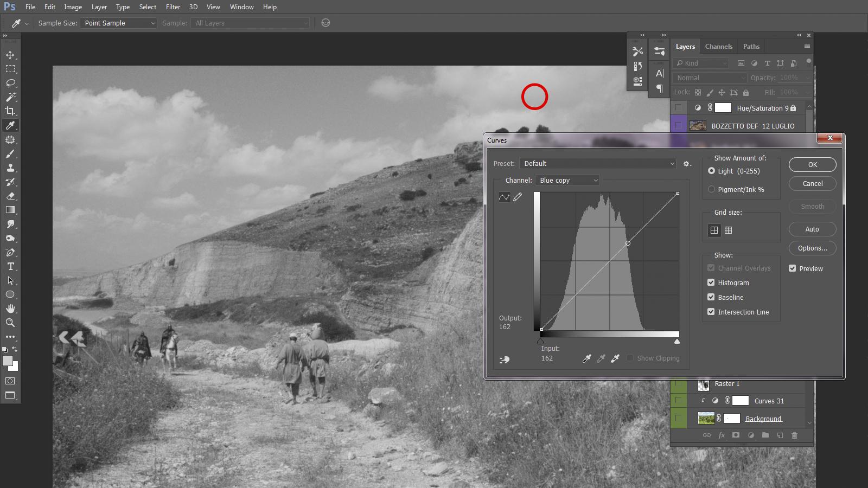Select the Zoom tool
Screen dimensions: 868x488
point(10,323)
